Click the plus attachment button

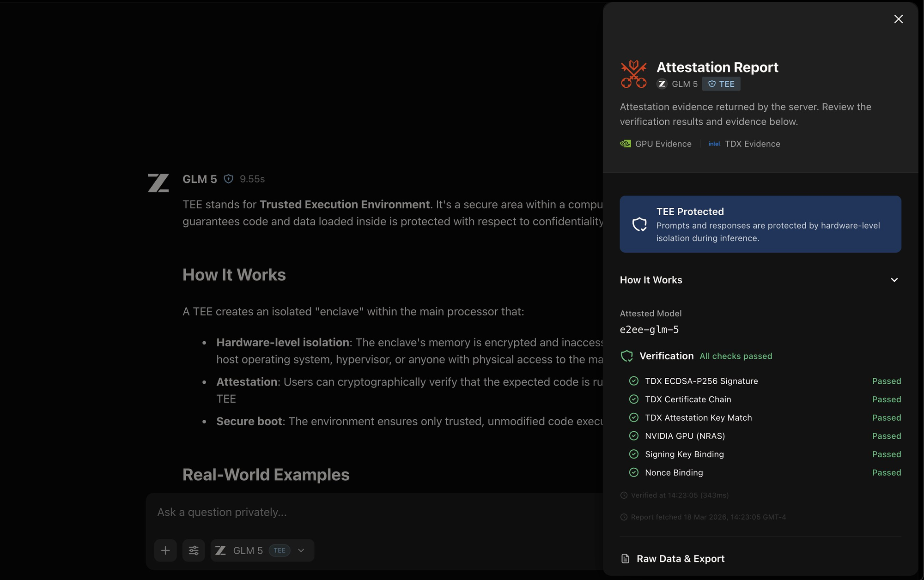pyautogui.click(x=165, y=550)
